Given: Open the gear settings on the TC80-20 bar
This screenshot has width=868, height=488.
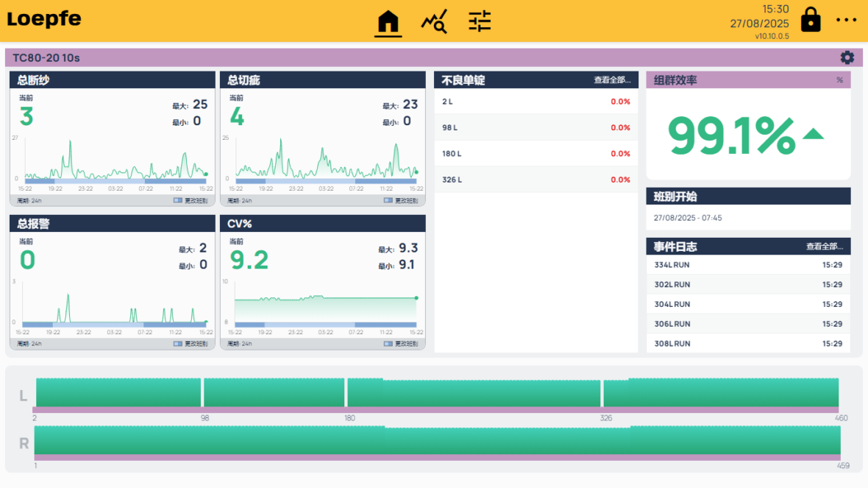Looking at the screenshot, I should [847, 57].
